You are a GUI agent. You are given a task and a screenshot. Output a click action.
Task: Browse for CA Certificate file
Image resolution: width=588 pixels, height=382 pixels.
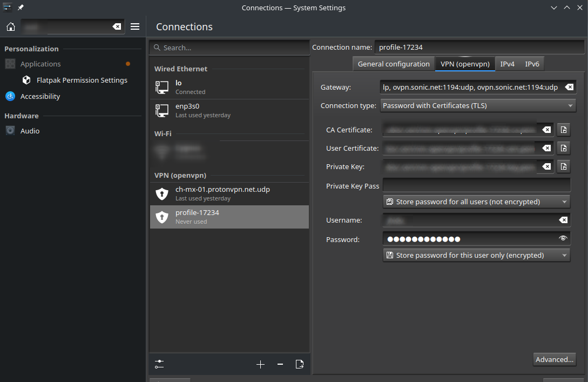click(x=564, y=130)
